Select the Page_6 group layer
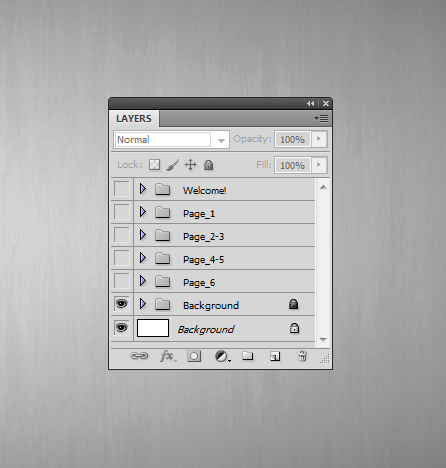This screenshot has width=446, height=468. (x=224, y=282)
